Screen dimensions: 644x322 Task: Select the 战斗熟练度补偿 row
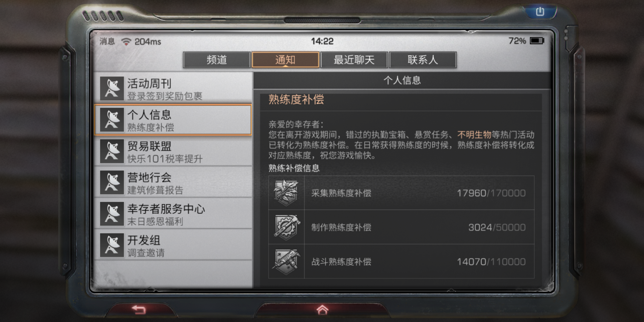tap(401, 261)
